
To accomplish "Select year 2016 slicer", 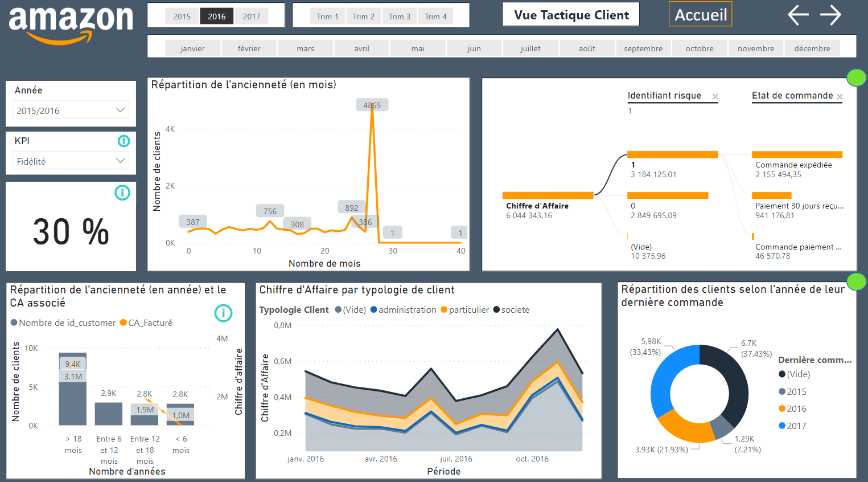I will click(x=217, y=16).
